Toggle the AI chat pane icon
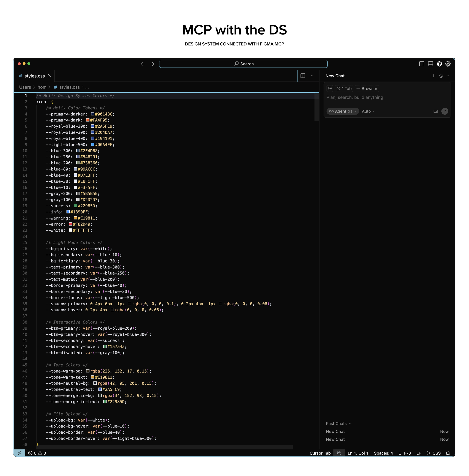Image resolution: width=469 pixels, height=476 pixels. point(439,64)
